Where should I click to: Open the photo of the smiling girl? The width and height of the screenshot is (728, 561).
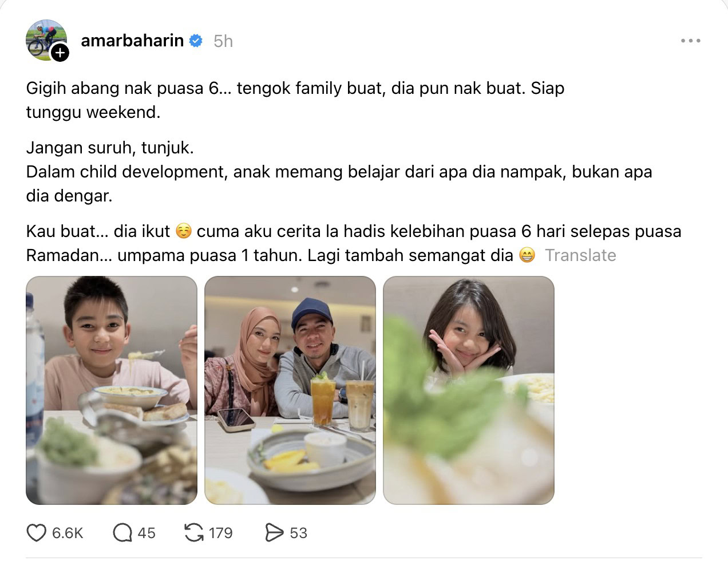469,390
